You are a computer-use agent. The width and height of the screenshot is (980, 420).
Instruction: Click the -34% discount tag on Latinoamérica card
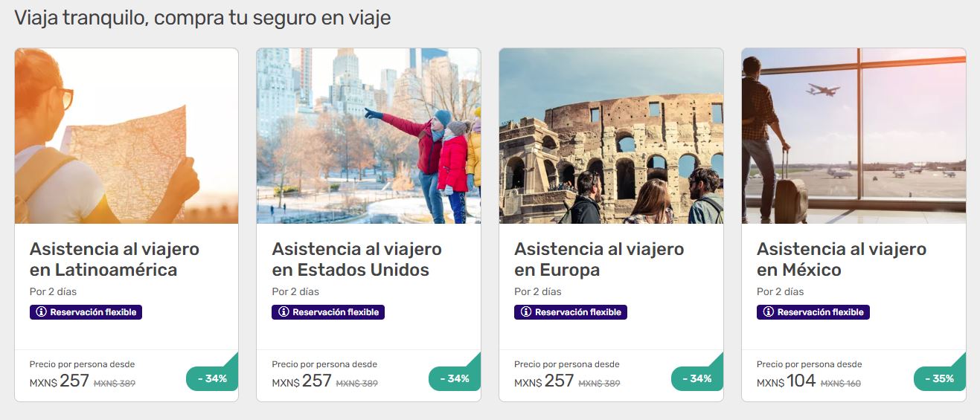coord(212,378)
